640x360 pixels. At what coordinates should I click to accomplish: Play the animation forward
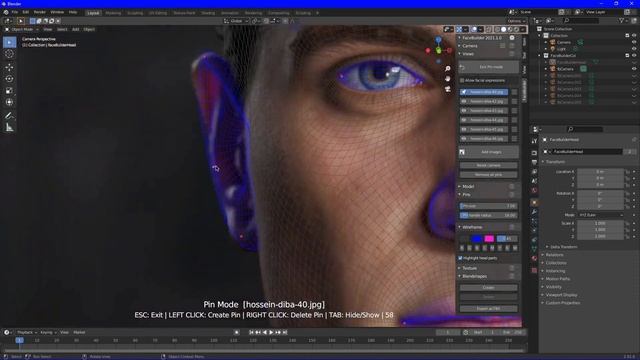[271, 332]
